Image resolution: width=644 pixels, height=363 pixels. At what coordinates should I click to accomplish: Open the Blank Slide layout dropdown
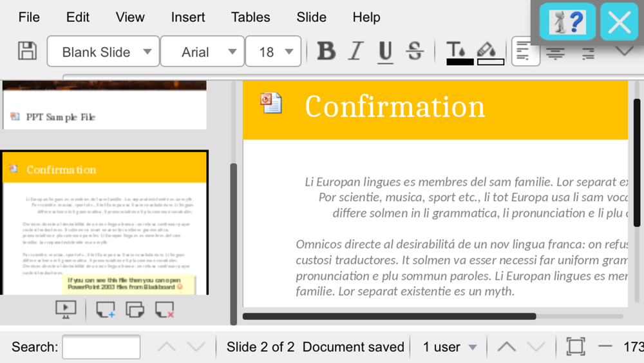coord(103,52)
